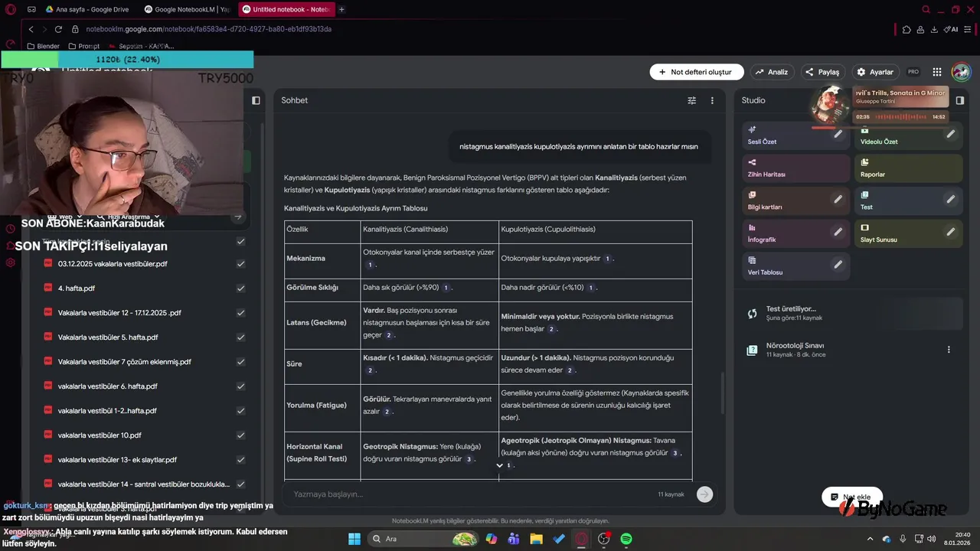Open browser extensions puzzle icon
Image resolution: width=980 pixels, height=551 pixels.
tap(906, 29)
